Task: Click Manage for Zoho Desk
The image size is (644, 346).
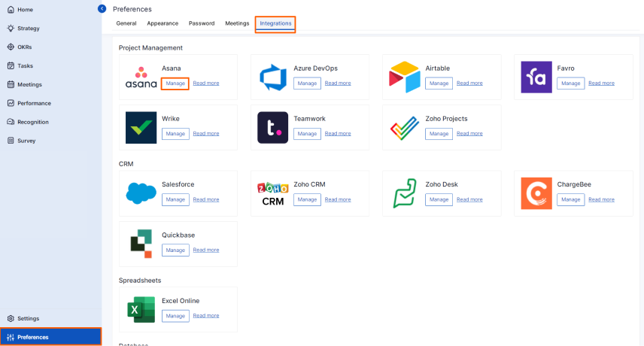Action: click(x=439, y=199)
